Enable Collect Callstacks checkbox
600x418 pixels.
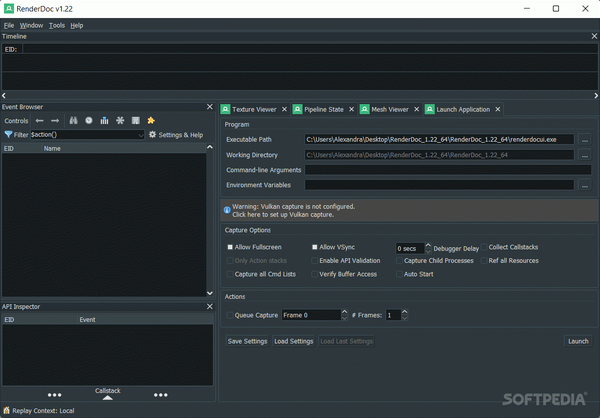tap(484, 247)
